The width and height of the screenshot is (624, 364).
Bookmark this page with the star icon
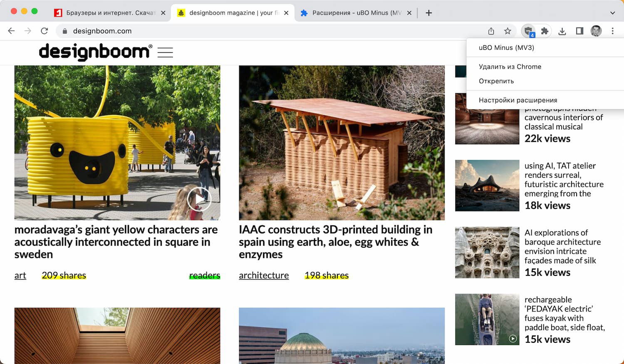click(x=508, y=31)
